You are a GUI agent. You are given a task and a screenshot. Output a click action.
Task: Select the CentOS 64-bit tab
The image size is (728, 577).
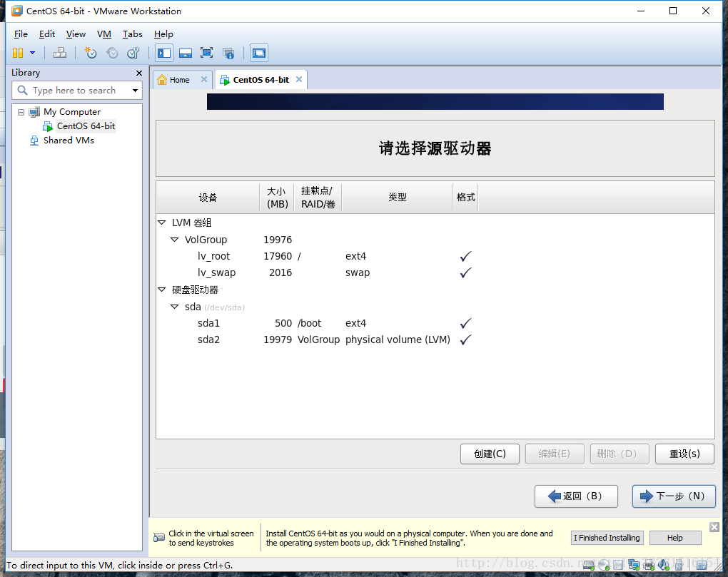tap(261, 80)
